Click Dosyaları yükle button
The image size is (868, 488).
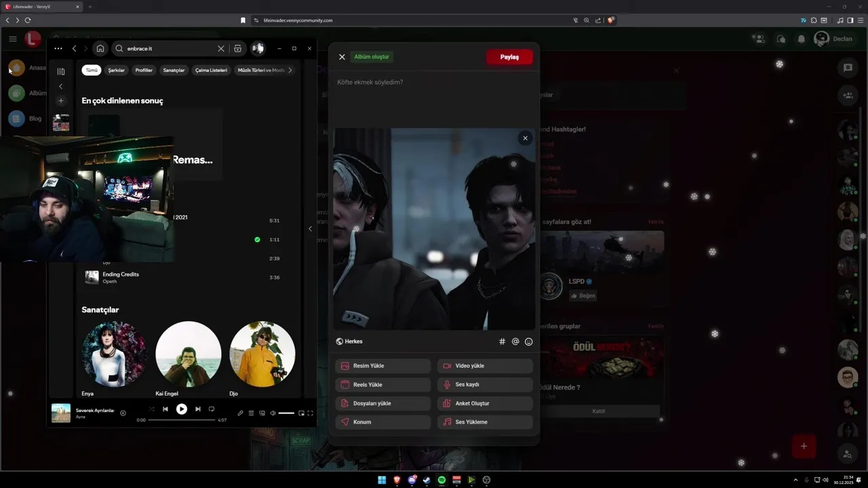[x=382, y=403]
